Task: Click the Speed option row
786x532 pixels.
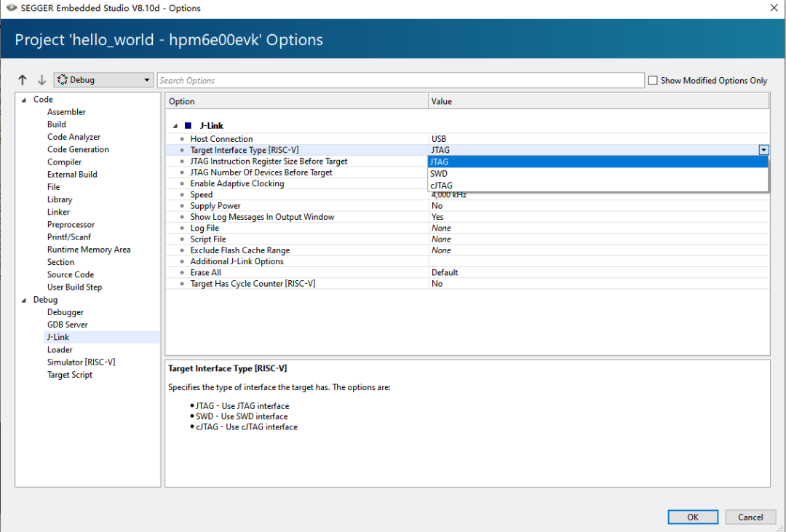Action: pyautogui.click(x=467, y=194)
